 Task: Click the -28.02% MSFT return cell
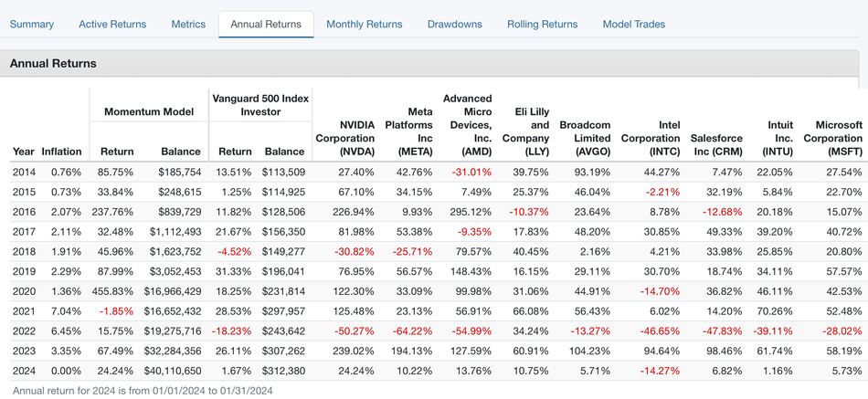[x=842, y=331]
